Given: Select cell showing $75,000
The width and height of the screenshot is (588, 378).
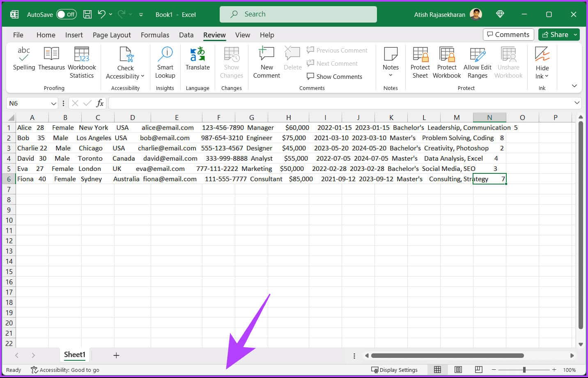Looking at the screenshot, I should (288, 138).
